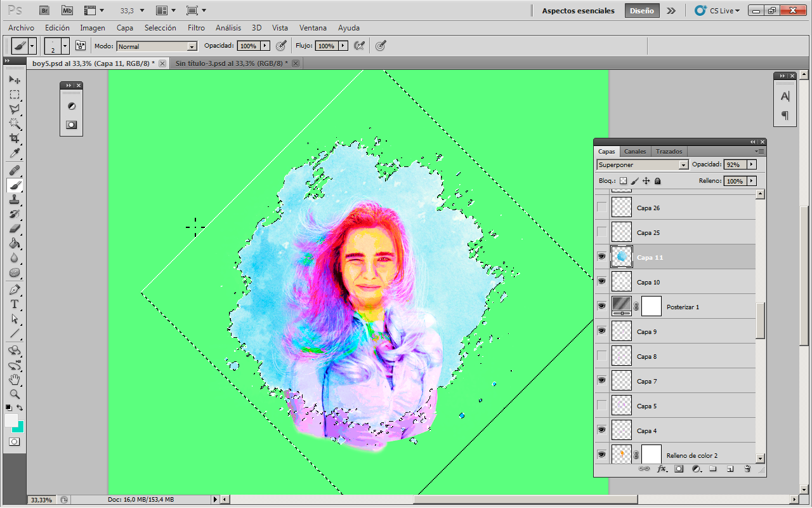The width and height of the screenshot is (812, 508).
Task: Select the Magic Wand tool
Action: coord(14,124)
